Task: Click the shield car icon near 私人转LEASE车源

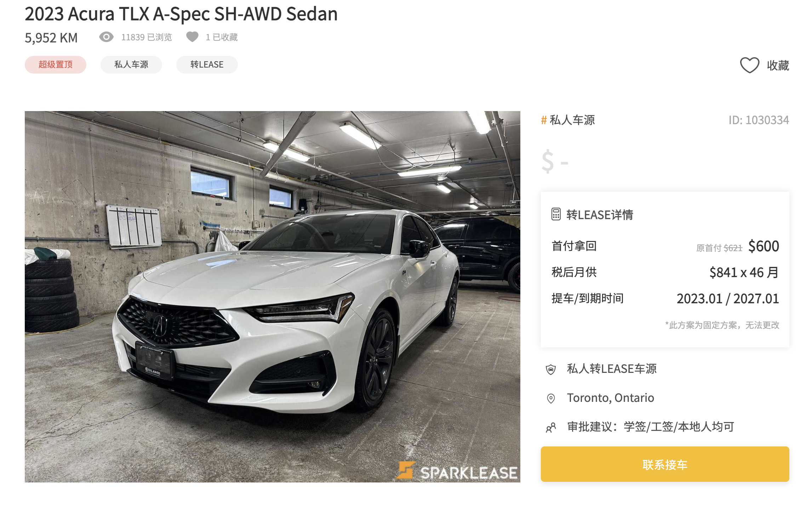Action: [551, 369]
